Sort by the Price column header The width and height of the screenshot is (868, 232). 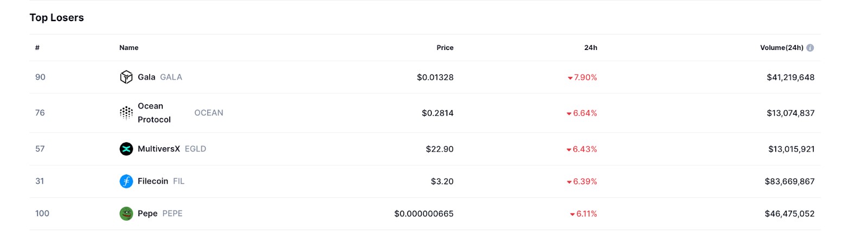click(x=445, y=48)
